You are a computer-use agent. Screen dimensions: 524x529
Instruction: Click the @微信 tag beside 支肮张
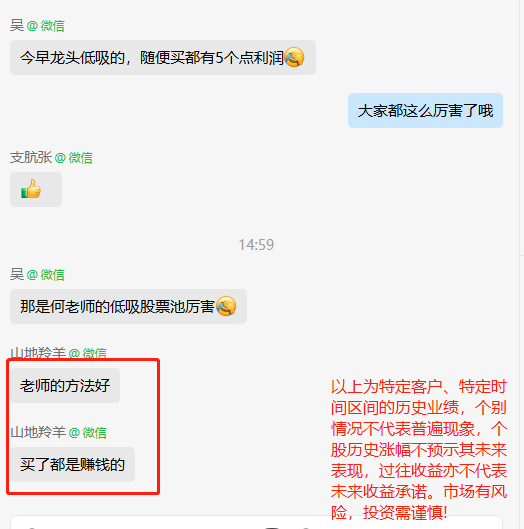pyautogui.click(x=74, y=158)
